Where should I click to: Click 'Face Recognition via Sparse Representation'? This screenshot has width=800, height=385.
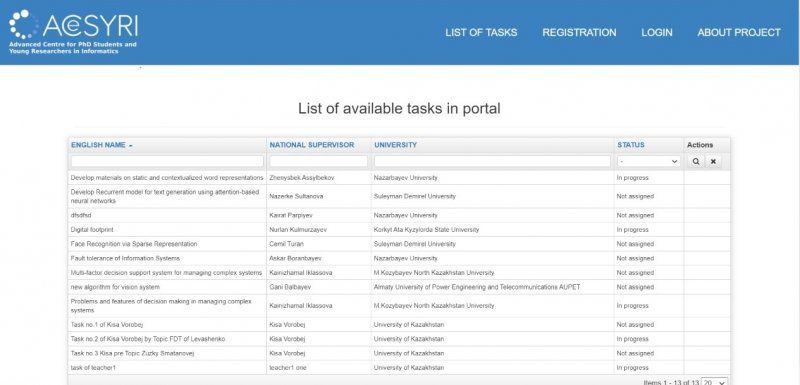click(x=134, y=244)
